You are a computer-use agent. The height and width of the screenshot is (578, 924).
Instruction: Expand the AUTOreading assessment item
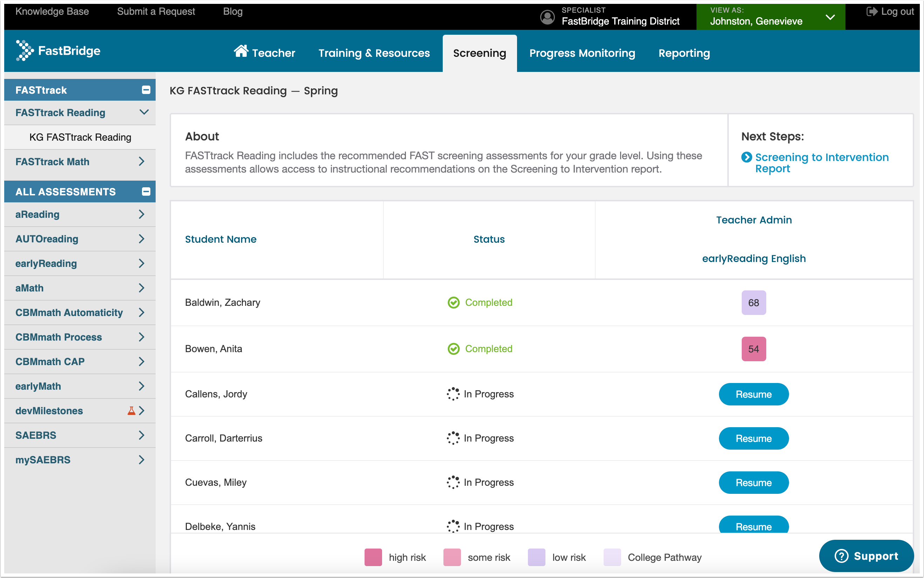(x=80, y=239)
